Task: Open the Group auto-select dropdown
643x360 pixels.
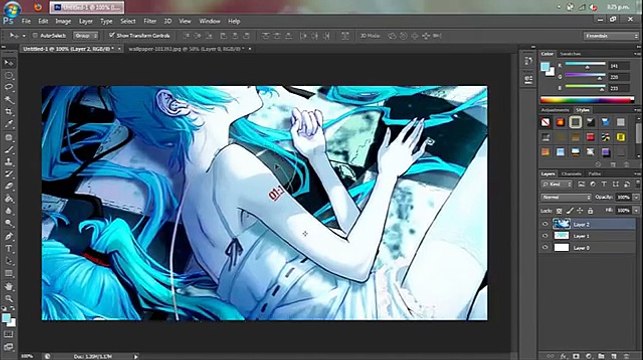Action: tap(86, 36)
